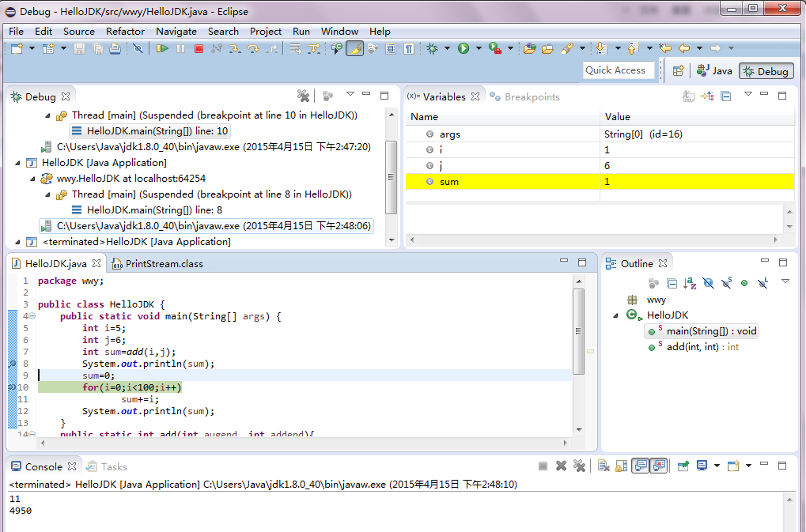The image size is (806, 532).
Task: Toggle Mark Occurrences highlighter icon
Action: point(354,49)
